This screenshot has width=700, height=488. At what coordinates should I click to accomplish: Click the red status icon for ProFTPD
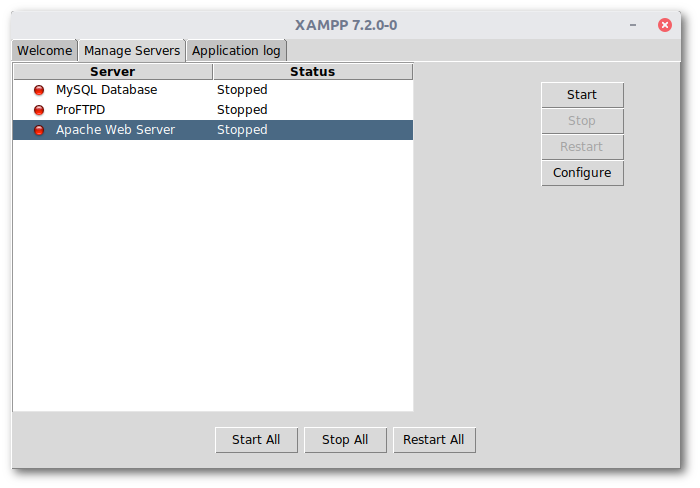[x=39, y=110]
